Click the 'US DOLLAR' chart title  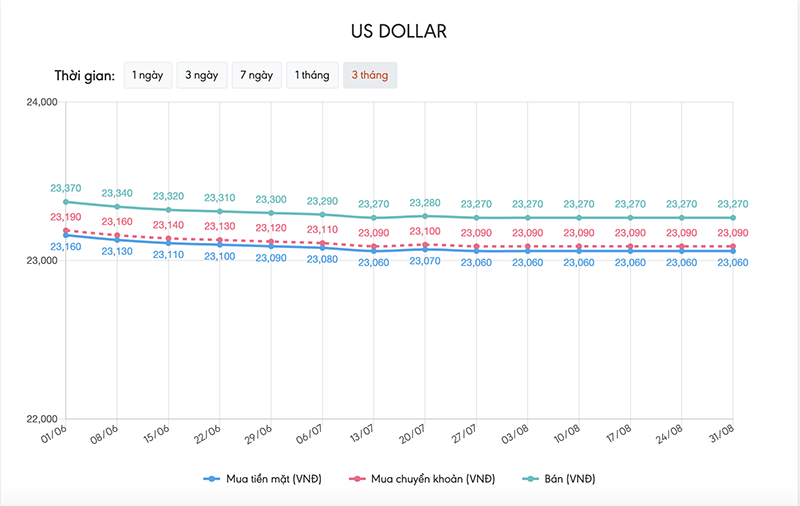(x=399, y=31)
